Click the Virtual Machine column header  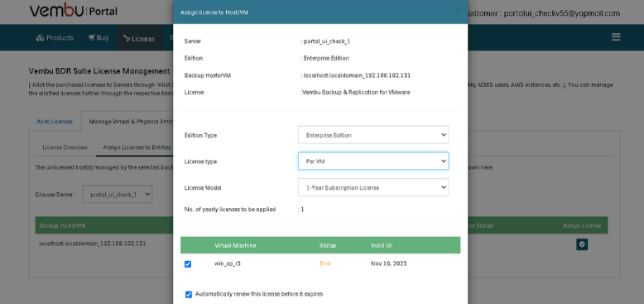(235, 246)
